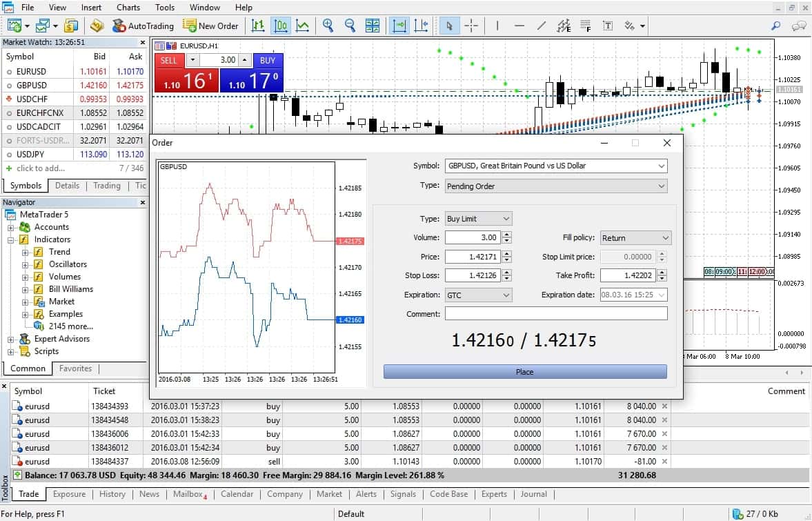Click the Price input field 1.42171
Viewport: 812px width, 521px height.
click(473, 256)
